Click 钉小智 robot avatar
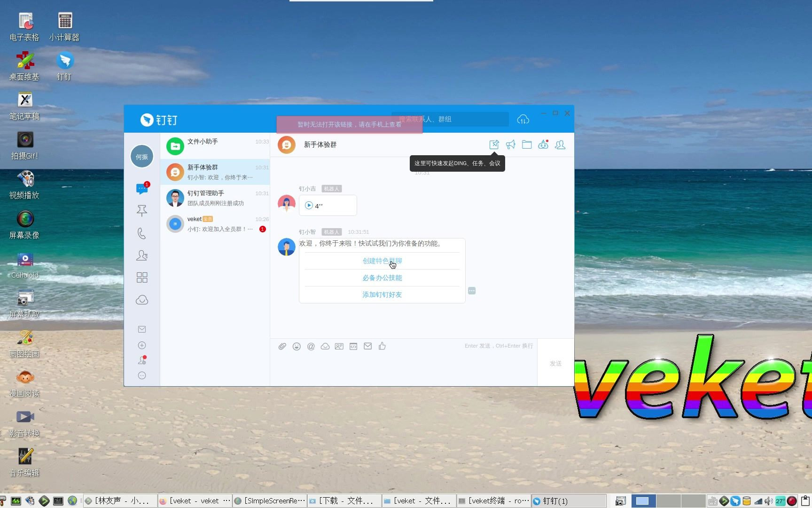 coord(287,247)
